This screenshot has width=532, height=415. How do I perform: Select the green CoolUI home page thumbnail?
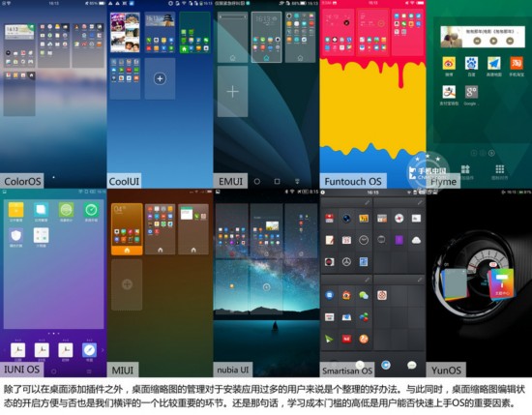pyautogui.click(x=194, y=33)
